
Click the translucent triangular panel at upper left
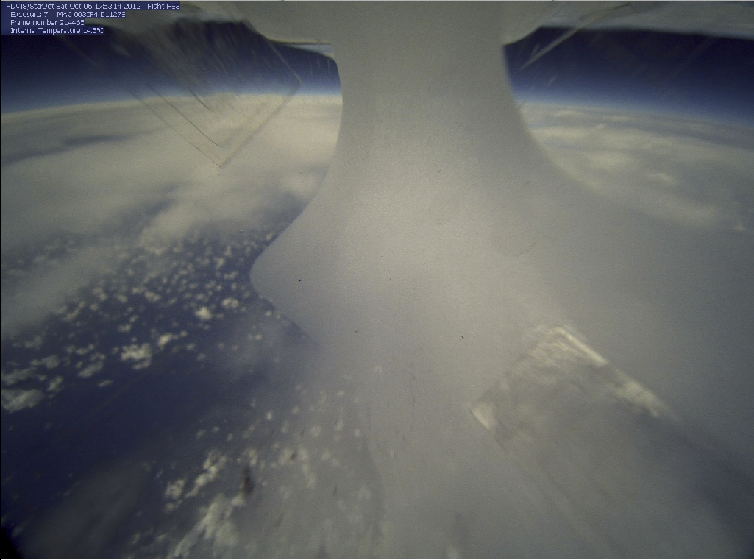pos(213,103)
